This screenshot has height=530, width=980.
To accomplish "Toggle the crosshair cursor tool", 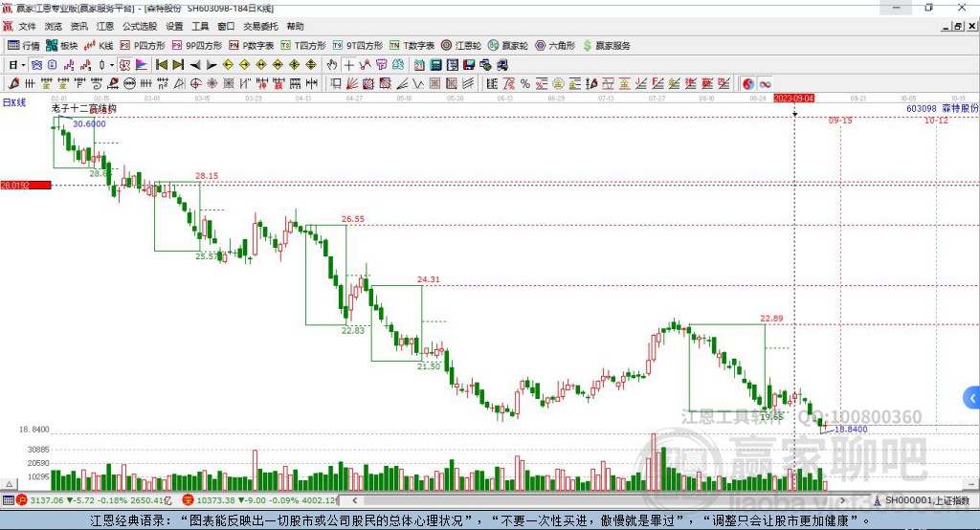I will [x=348, y=65].
